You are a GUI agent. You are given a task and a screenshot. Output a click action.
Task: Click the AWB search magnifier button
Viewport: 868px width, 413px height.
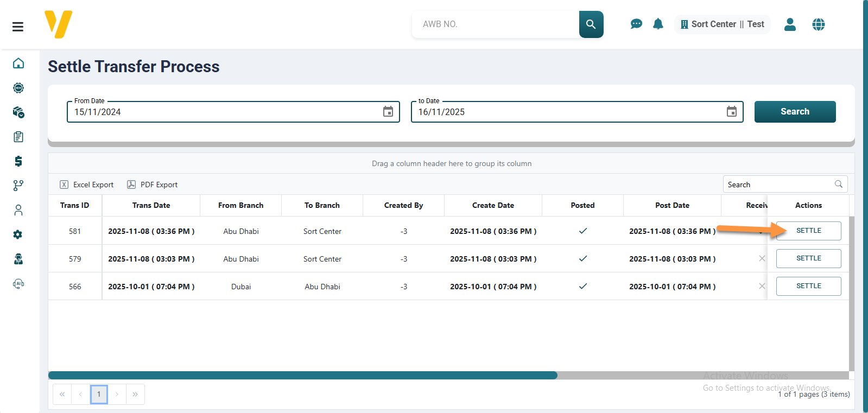tap(591, 24)
